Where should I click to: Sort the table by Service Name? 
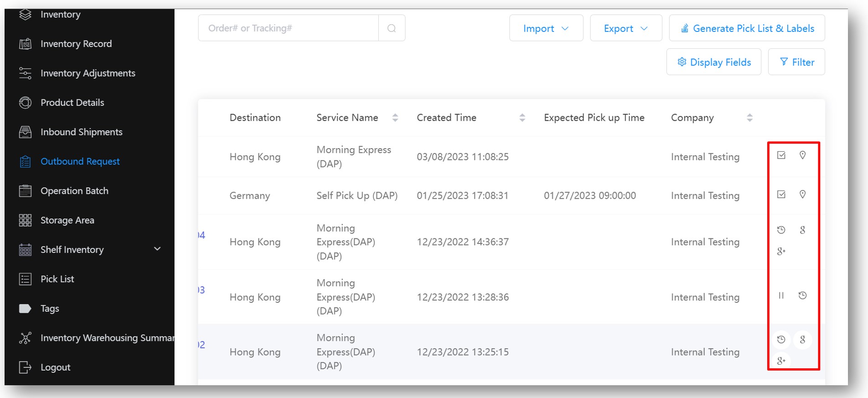pos(395,118)
